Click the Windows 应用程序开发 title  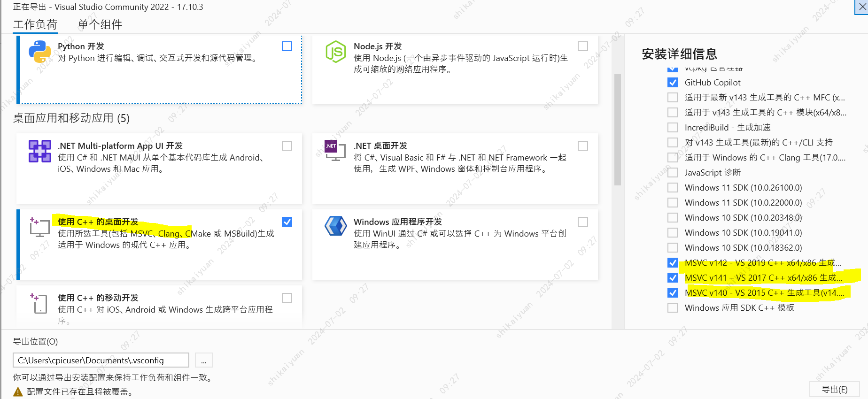pos(398,222)
